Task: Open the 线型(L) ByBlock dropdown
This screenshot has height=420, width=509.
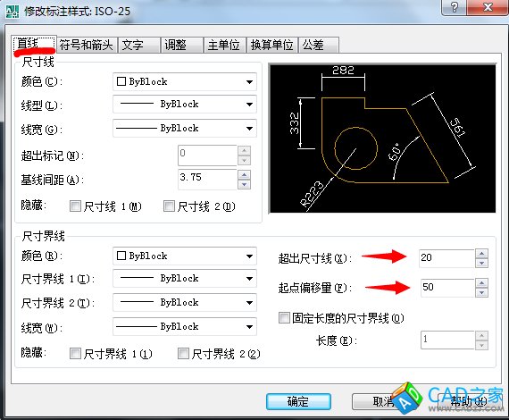Action: click(184, 105)
